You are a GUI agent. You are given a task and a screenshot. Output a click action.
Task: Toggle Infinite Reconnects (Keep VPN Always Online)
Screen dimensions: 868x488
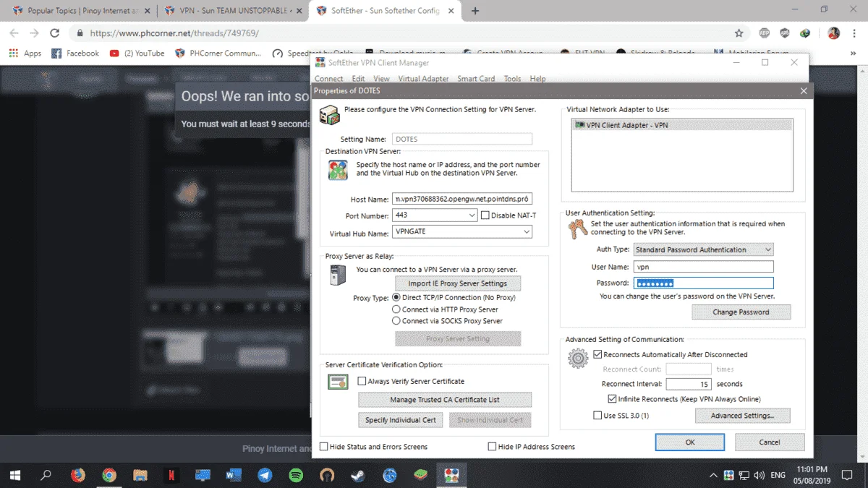point(613,399)
